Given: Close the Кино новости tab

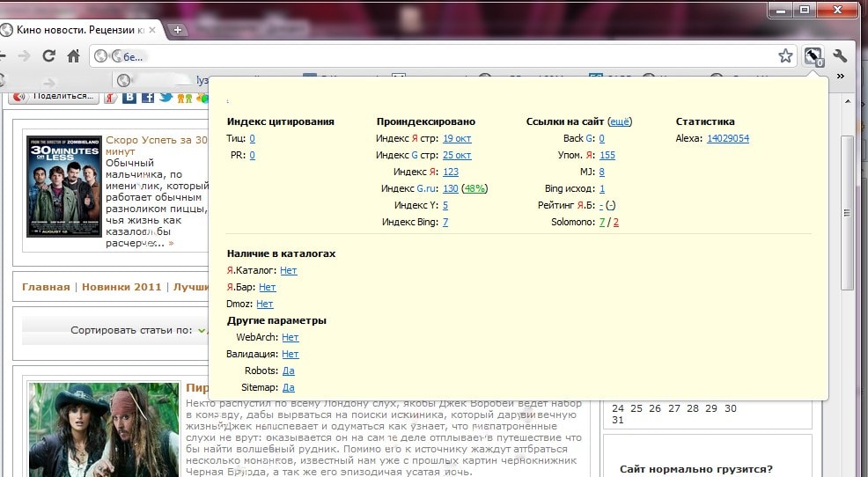Looking at the screenshot, I should pyautogui.click(x=152, y=30).
